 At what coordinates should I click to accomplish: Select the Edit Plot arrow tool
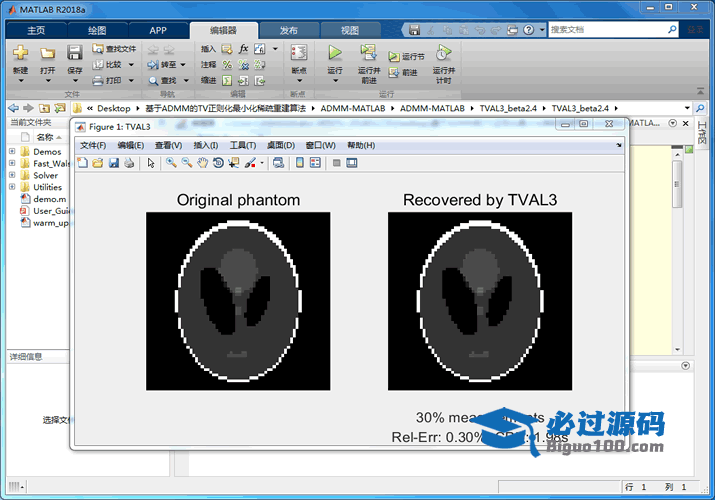click(151, 163)
